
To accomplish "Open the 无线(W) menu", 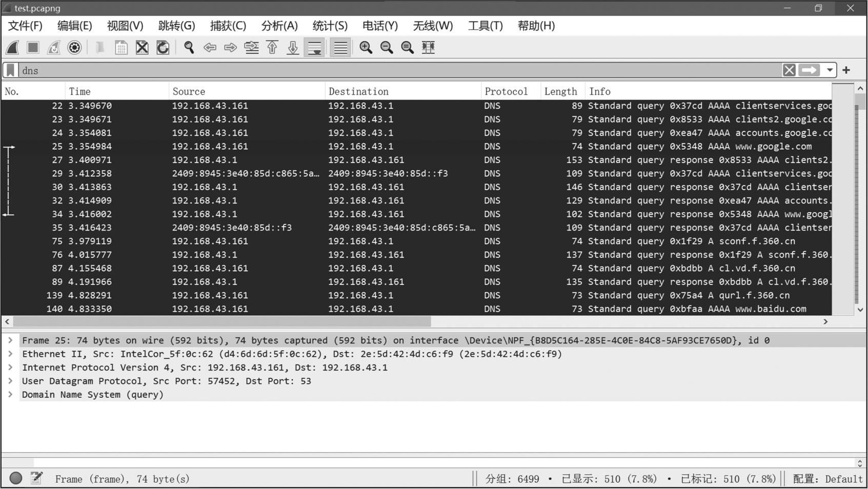I will pos(433,26).
